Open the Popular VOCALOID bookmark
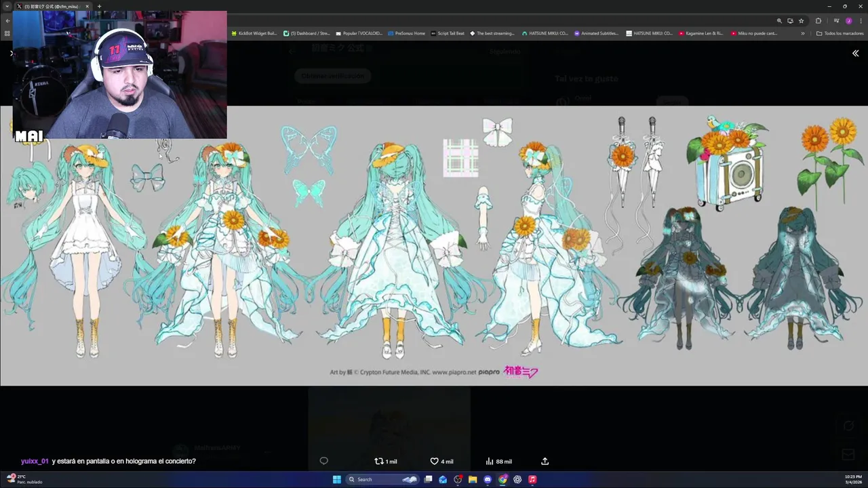 coord(359,33)
